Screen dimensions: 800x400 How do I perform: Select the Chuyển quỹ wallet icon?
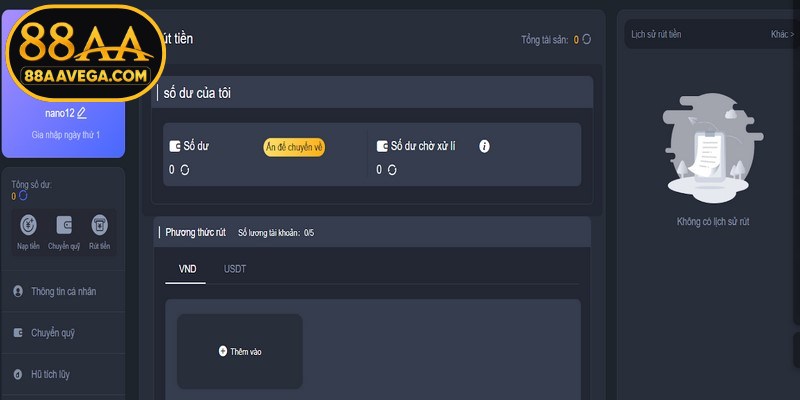point(63,225)
